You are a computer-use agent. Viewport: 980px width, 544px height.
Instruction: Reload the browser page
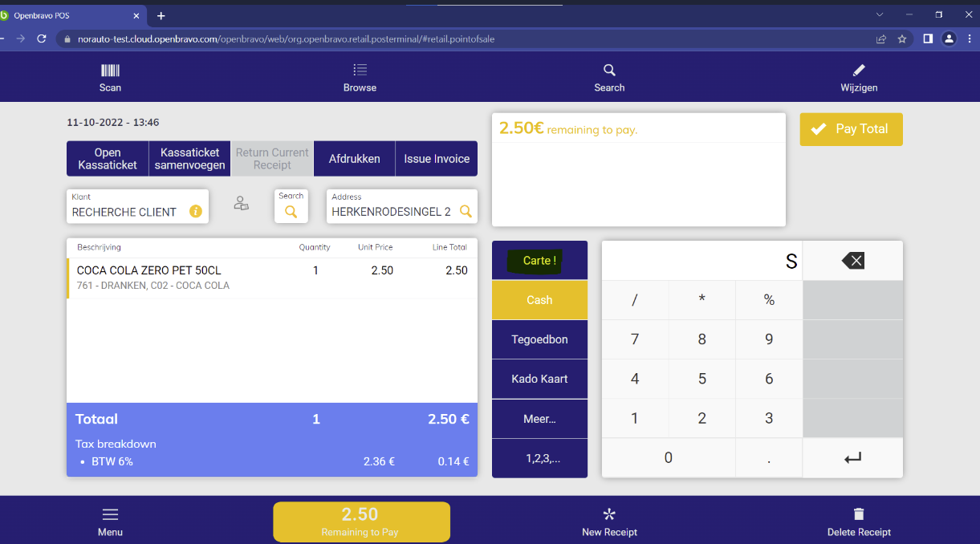(x=42, y=39)
